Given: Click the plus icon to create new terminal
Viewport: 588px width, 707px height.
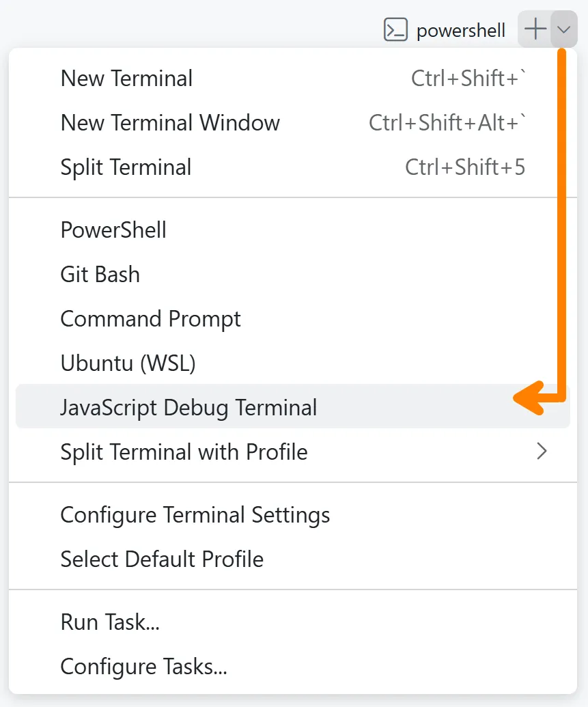Looking at the screenshot, I should 535,29.
